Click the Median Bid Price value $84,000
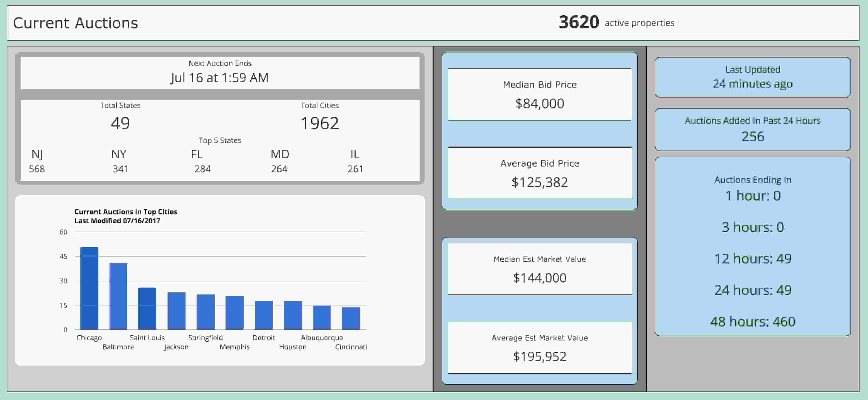The image size is (868, 400). click(540, 103)
